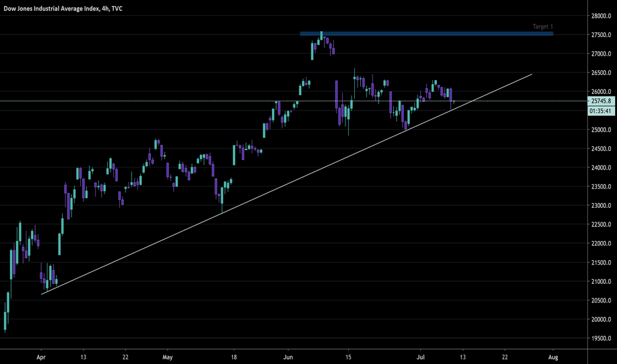617x364 pixels.
Task: Click the May date label on time axis
Action: coord(167,357)
